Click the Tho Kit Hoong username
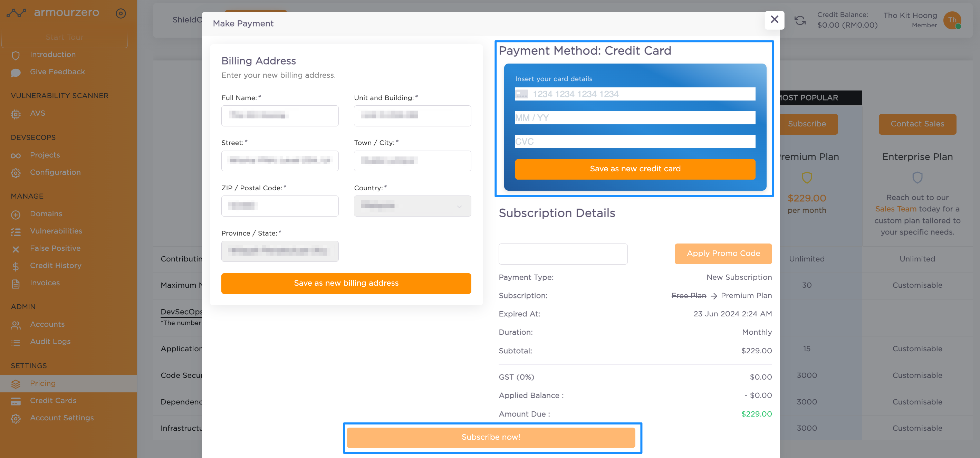Image resolution: width=980 pixels, height=458 pixels. [910, 15]
